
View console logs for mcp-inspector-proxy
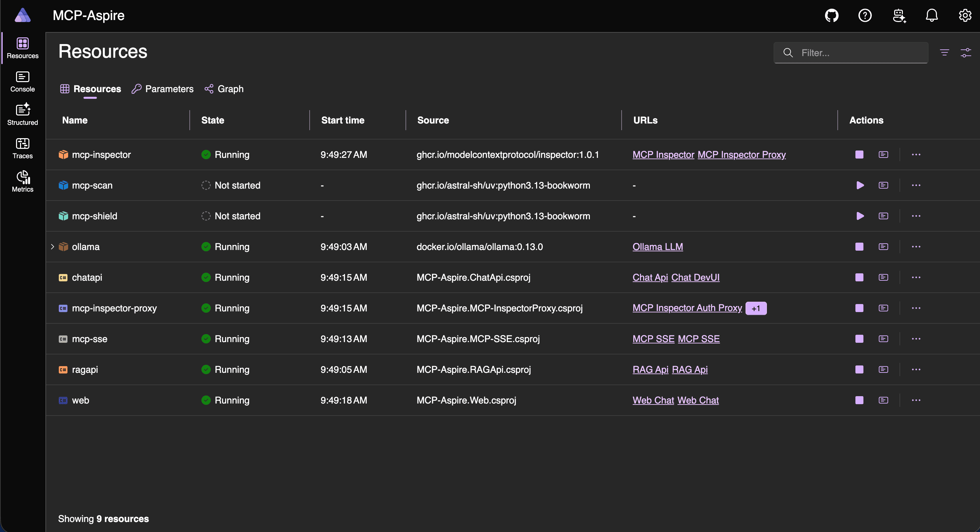(x=883, y=308)
